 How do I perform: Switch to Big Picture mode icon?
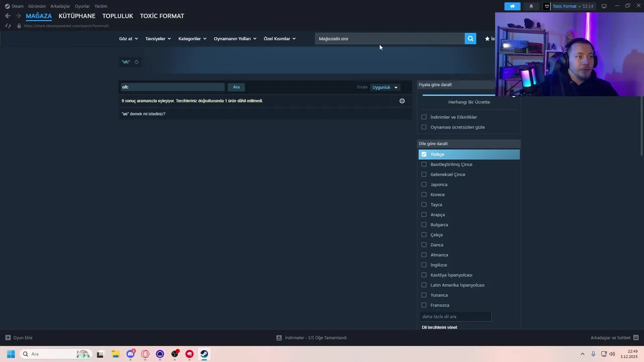coord(604,6)
